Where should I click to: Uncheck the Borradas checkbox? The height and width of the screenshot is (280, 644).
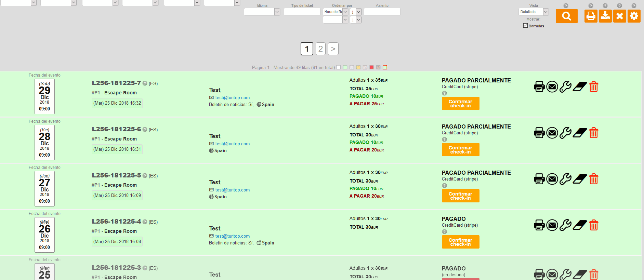[x=525, y=26]
